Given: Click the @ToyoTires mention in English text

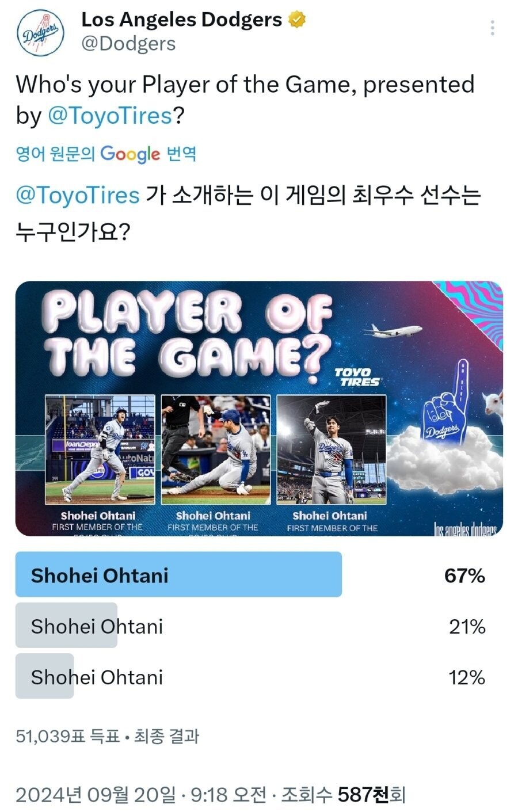Looking at the screenshot, I should [109, 116].
